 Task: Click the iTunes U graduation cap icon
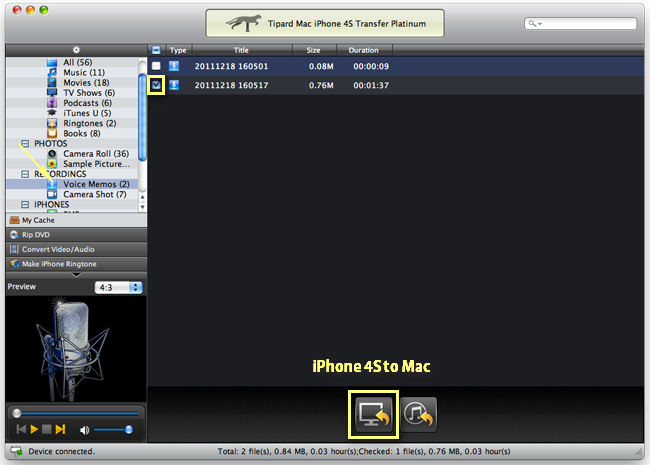click(x=52, y=113)
